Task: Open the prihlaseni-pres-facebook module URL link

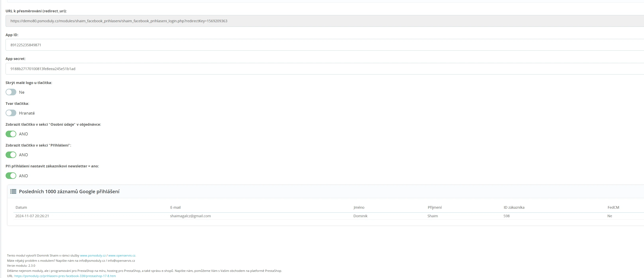Action: coord(65,276)
